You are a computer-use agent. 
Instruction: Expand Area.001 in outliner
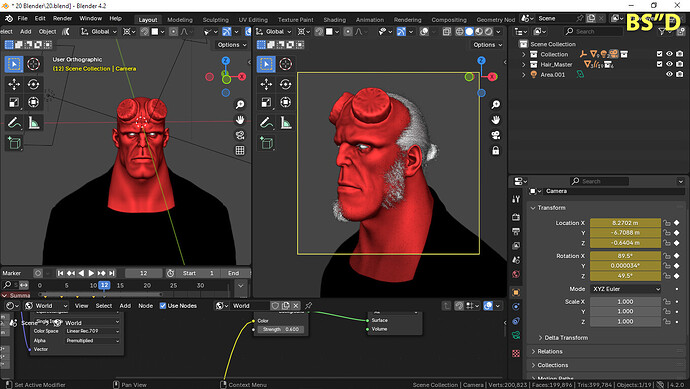(524, 74)
